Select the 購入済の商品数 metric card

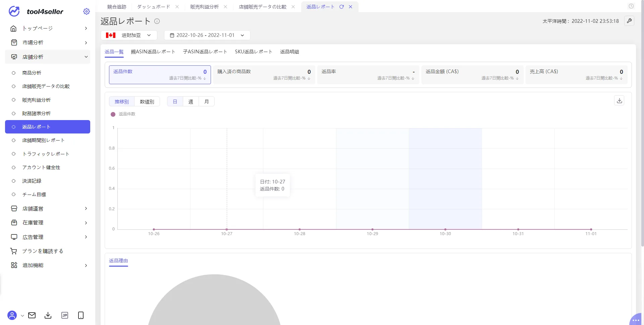click(x=264, y=74)
